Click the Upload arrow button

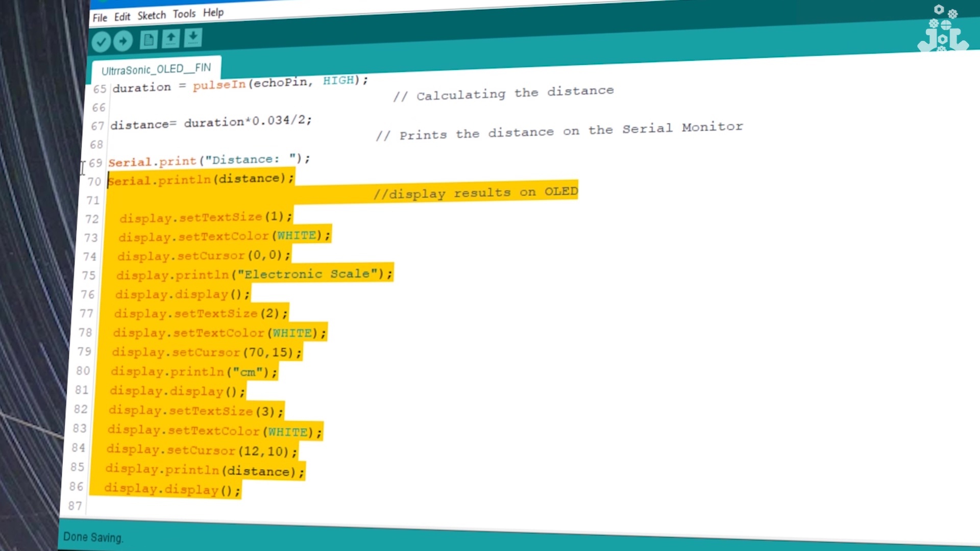pyautogui.click(x=123, y=41)
